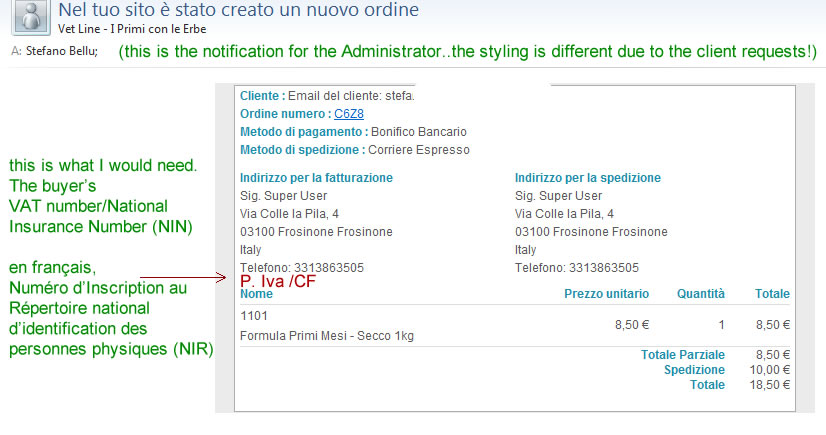
Task: Click the Indirizzo per la spedizione heading
Action: (x=587, y=178)
